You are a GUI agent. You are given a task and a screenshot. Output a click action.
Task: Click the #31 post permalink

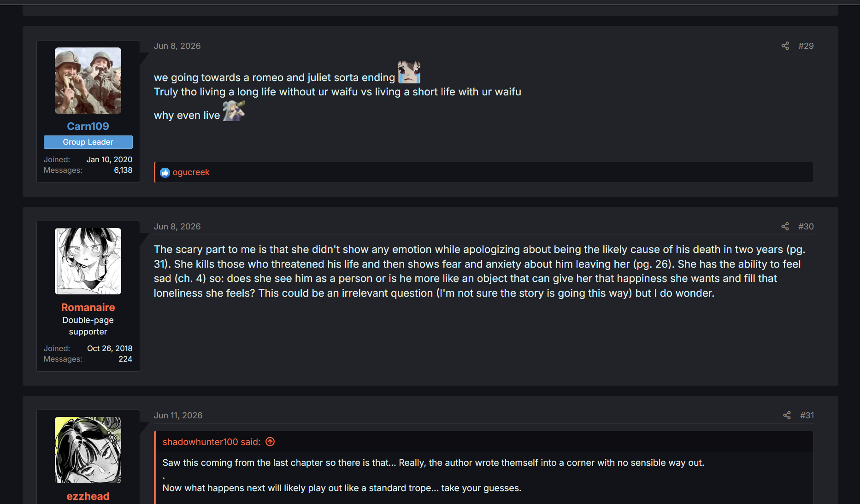(x=807, y=415)
